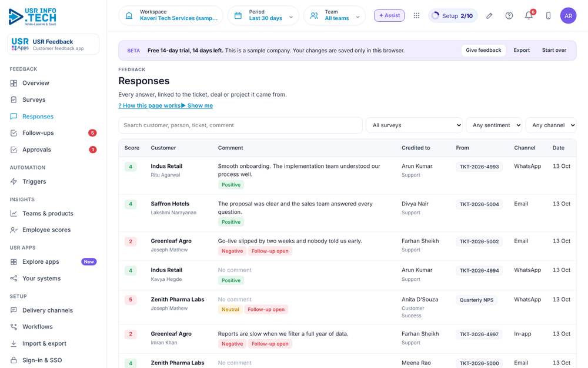The image size is (588, 368).
Task: Expand the Period Last 30 days dropdown
Action: coord(263,15)
